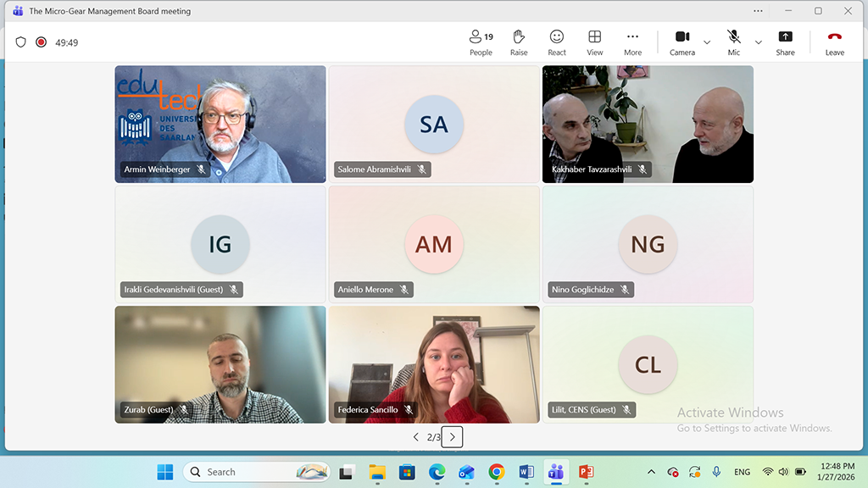Unmute the Mic button
The width and height of the screenshot is (868, 488).
coord(733,42)
